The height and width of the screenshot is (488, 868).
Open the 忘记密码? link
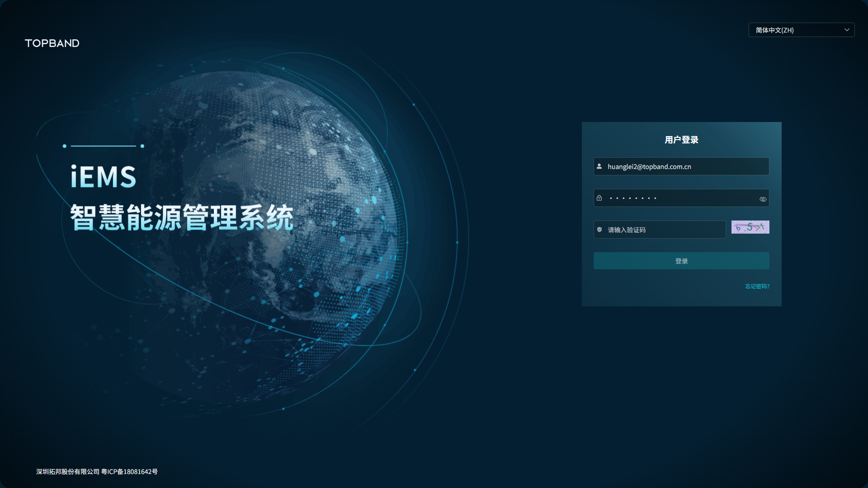click(x=757, y=286)
